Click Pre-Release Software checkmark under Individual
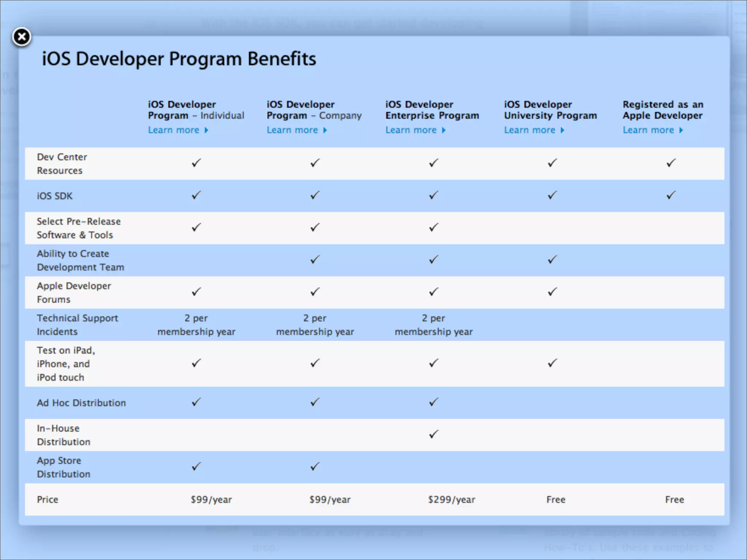The width and height of the screenshot is (747, 560). coord(196,227)
